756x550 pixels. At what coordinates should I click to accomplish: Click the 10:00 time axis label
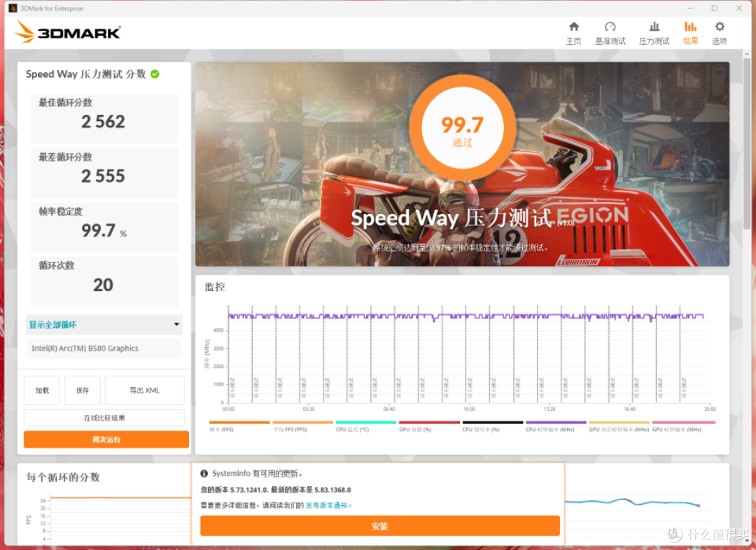(x=469, y=409)
